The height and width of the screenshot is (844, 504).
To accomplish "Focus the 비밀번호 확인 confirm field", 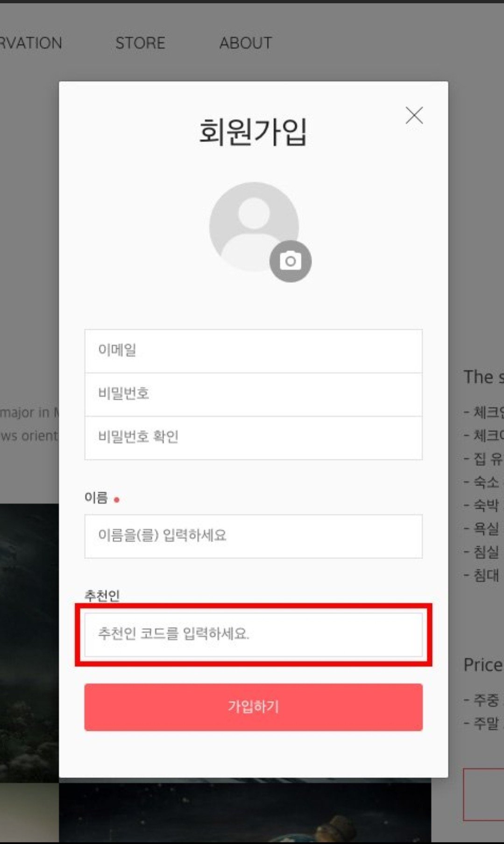I will (253, 438).
